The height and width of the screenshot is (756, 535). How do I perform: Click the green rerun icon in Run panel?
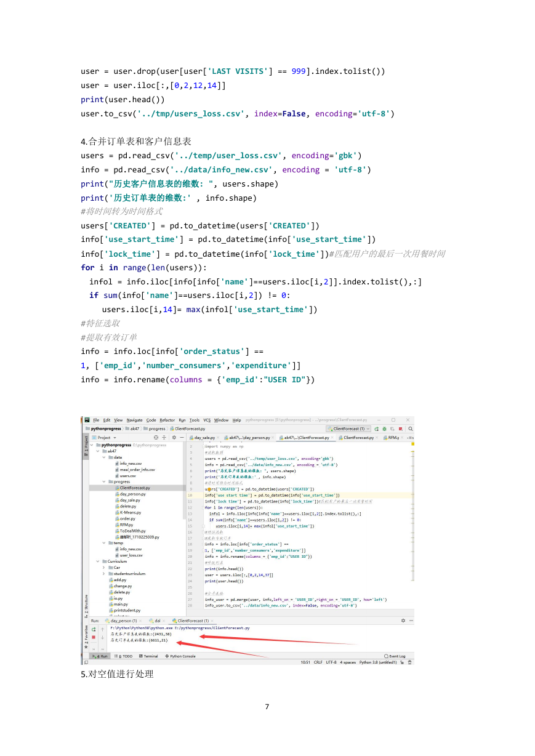coord(94,629)
